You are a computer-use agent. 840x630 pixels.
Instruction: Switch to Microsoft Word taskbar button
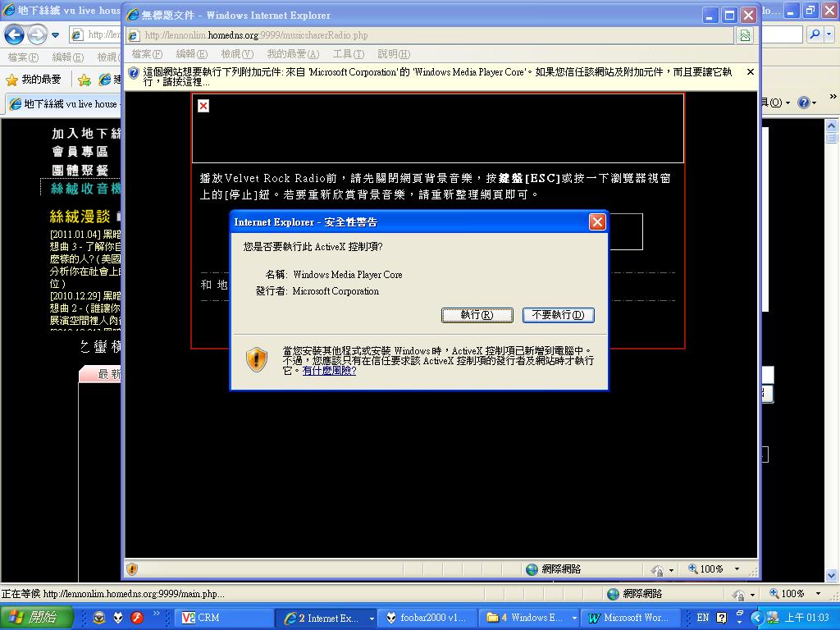tap(631, 618)
